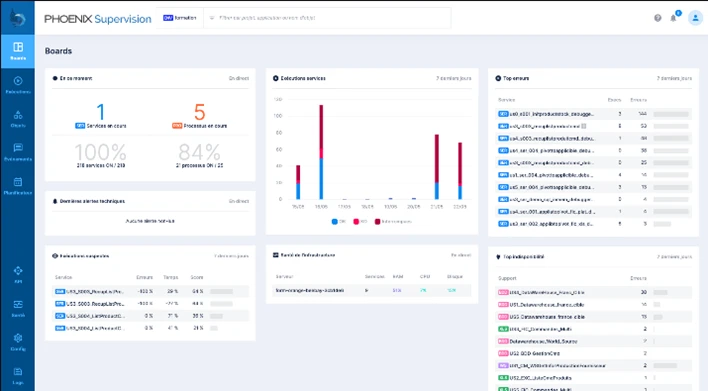Click the notification bell icon
The image size is (708, 391).
(673, 18)
